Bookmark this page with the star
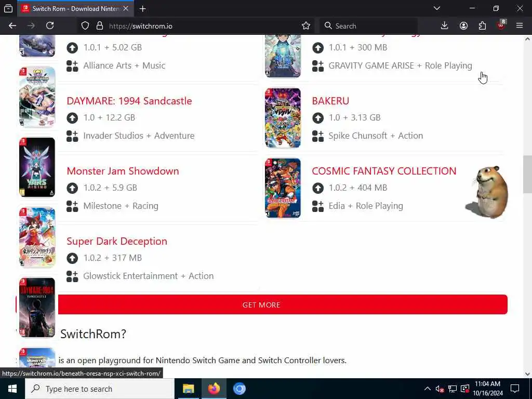Image resolution: width=532 pixels, height=399 pixels. point(305,26)
